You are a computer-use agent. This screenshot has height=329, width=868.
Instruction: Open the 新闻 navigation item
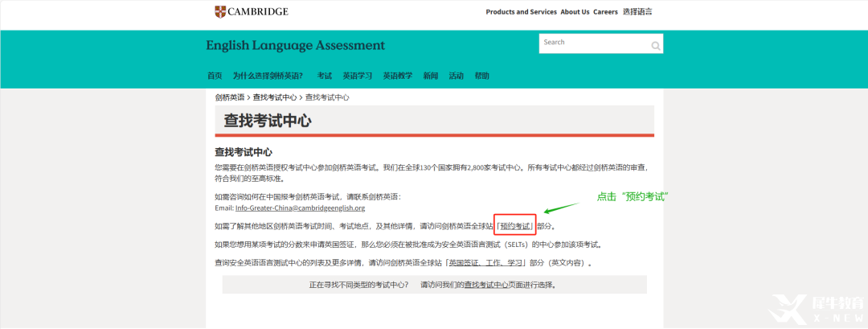click(x=431, y=76)
